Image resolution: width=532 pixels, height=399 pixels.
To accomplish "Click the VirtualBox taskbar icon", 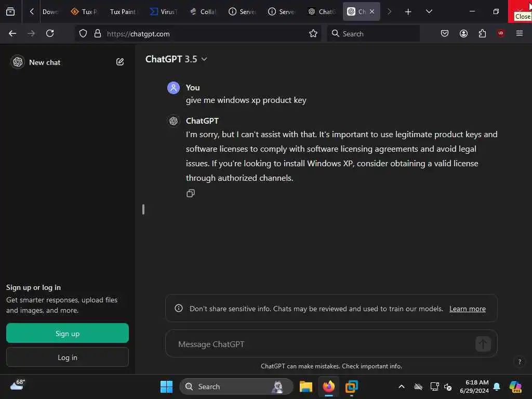I will 352,387.
